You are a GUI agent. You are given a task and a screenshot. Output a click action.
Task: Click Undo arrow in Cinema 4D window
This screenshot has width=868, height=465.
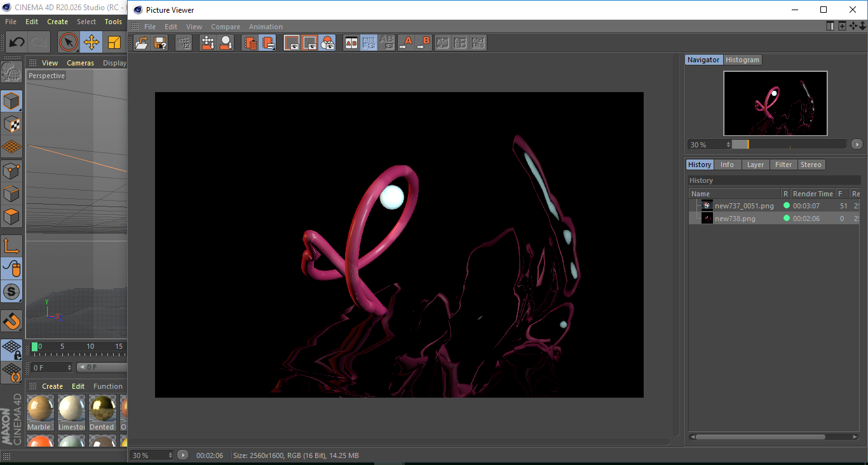coord(17,43)
